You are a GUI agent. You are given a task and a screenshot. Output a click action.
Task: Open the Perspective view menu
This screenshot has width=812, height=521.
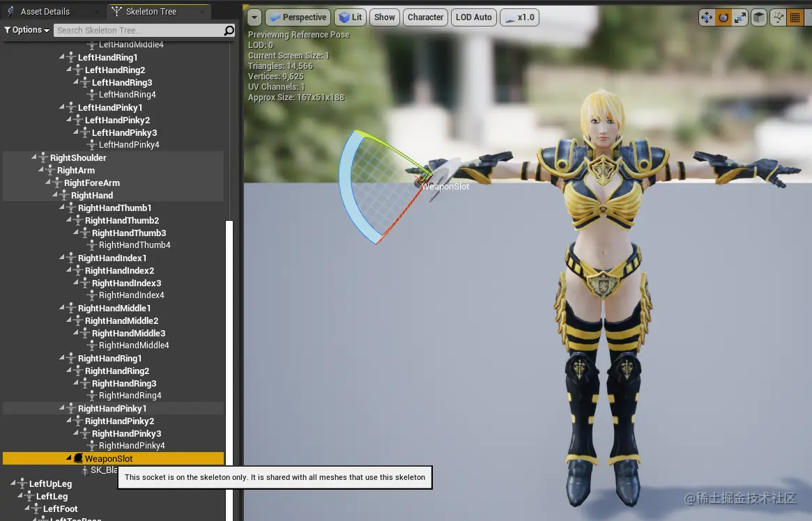pos(298,17)
